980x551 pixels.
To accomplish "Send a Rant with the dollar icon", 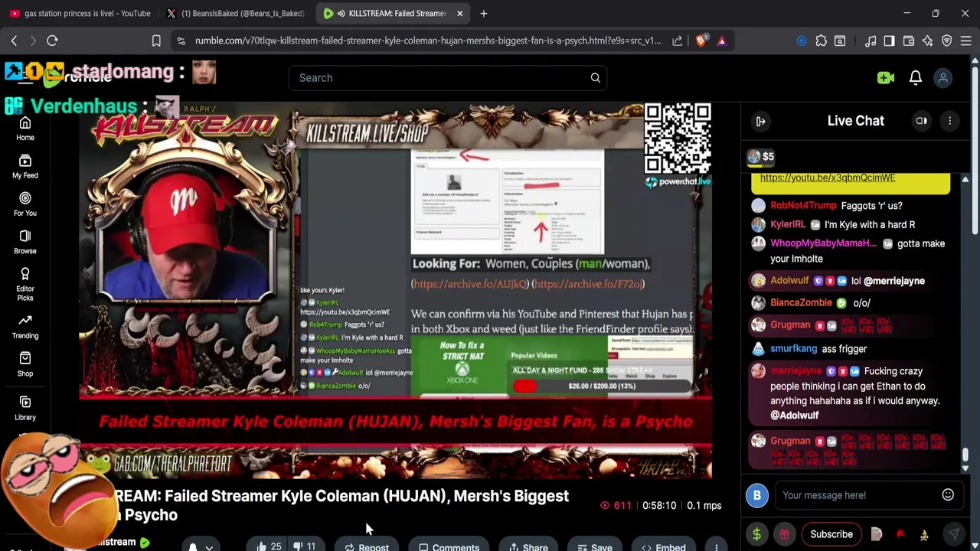I will [756, 534].
